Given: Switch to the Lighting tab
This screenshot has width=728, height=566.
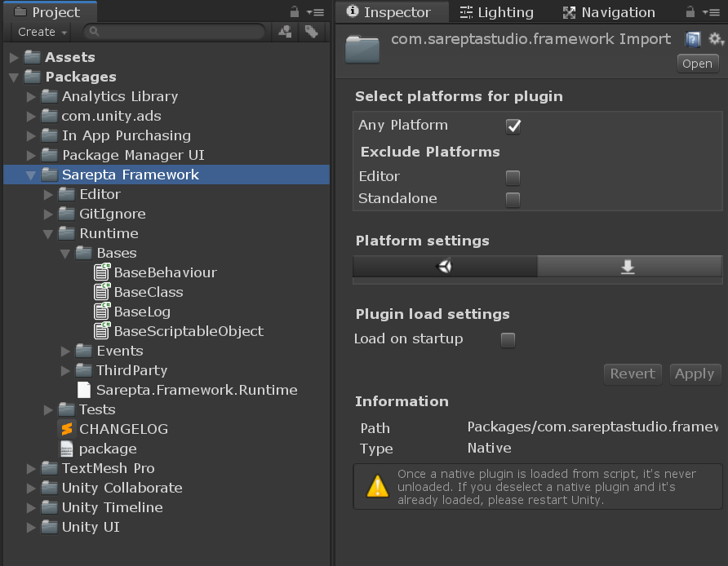Looking at the screenshot, I should 496,12.
